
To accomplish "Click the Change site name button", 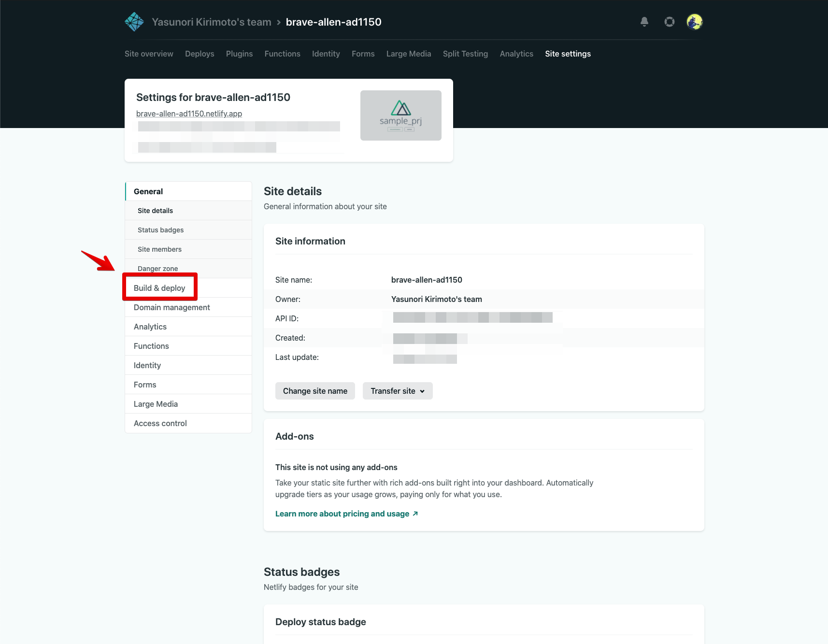I will 315,391.
